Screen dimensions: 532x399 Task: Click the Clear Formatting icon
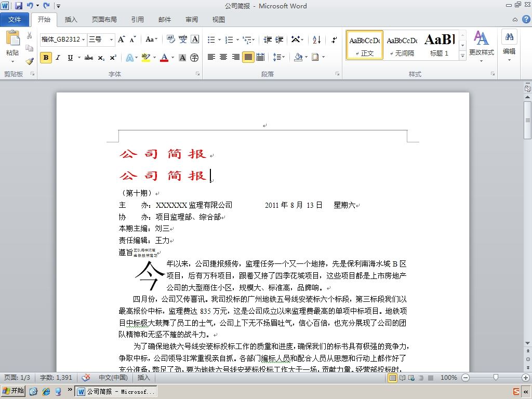pos(170,39)
